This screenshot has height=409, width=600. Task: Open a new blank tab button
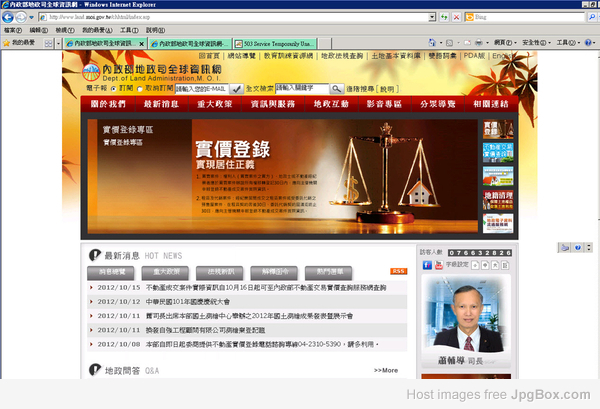point(324,44)
